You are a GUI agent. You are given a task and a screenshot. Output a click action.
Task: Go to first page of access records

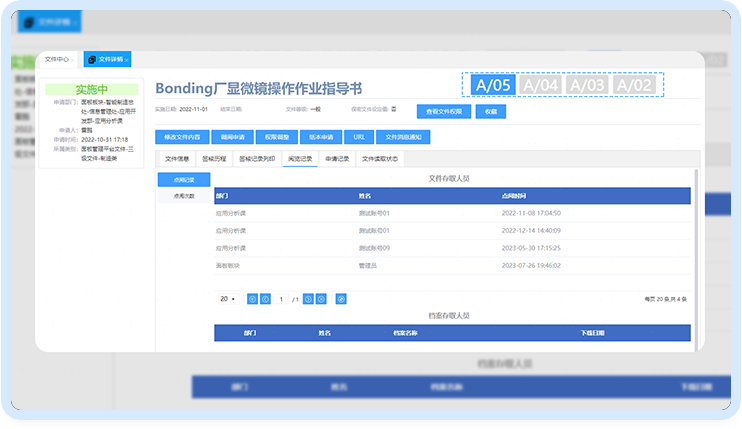click(252, 299)
